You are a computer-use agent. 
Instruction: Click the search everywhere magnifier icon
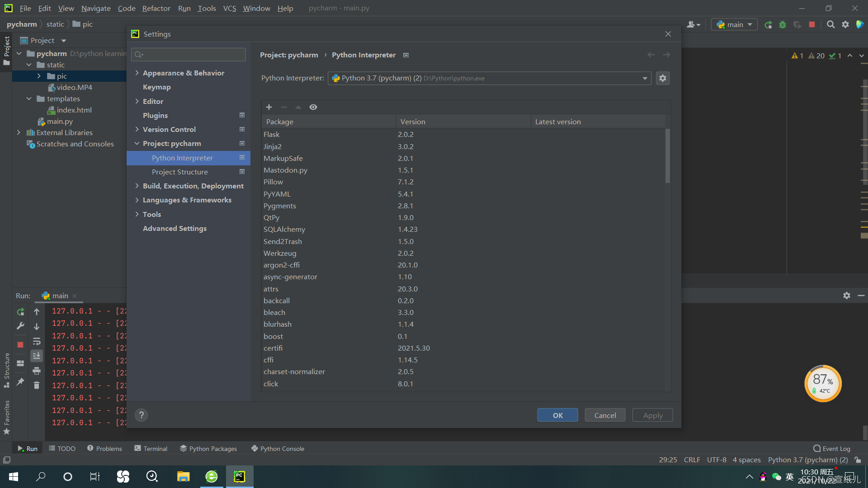point(830,24)
